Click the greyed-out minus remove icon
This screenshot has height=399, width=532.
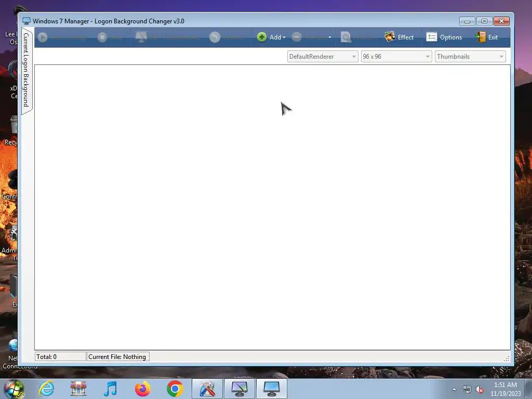pos(297,37)
